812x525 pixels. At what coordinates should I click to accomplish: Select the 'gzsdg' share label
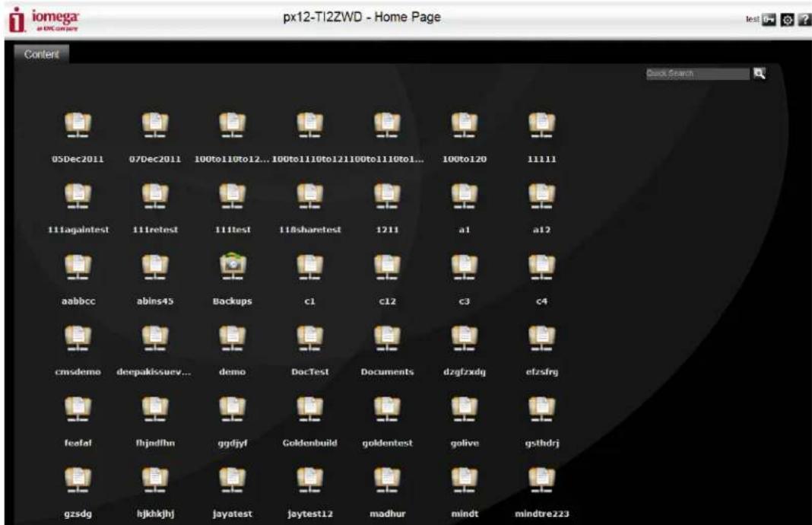pyautogui.click(x=78, y=514)
